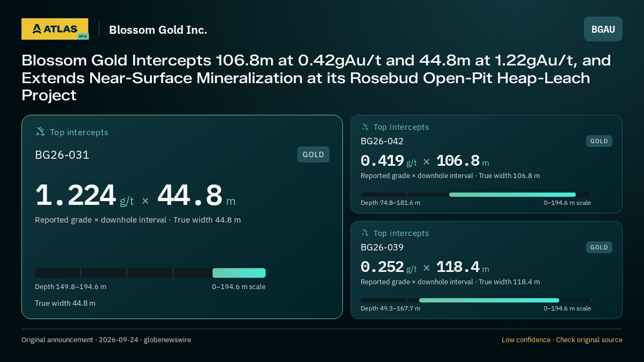Image resolution: width=644 pixels, height=362 pixels.
Task: Click the GOLD tag on BG26-039
Action: pyautogui.click(x=599, y=247)
